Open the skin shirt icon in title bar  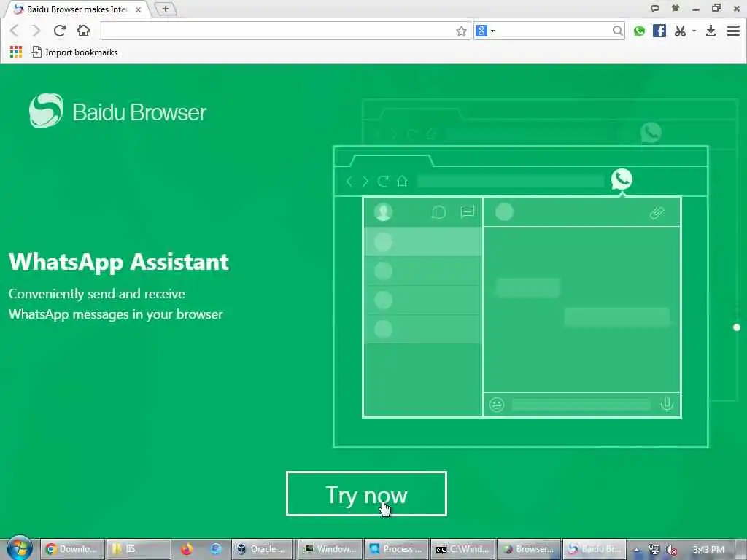pos(676,8)
